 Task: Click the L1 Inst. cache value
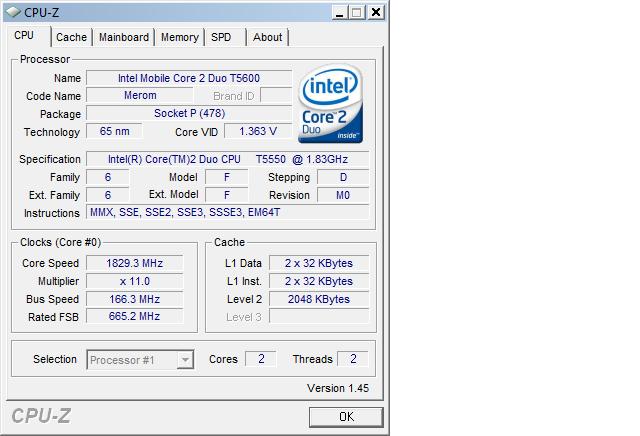coord(319,281)
